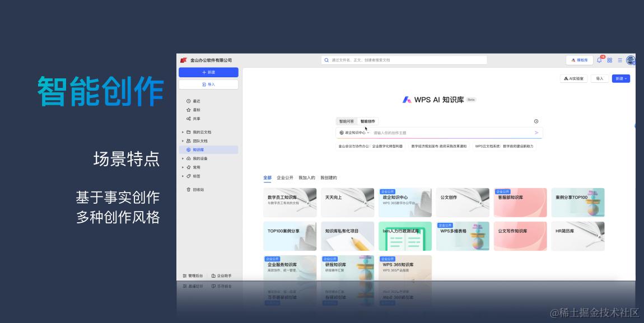Open the top-right 新建 dropdown
This screenshot has height=323, width=644.
[620, 78]
